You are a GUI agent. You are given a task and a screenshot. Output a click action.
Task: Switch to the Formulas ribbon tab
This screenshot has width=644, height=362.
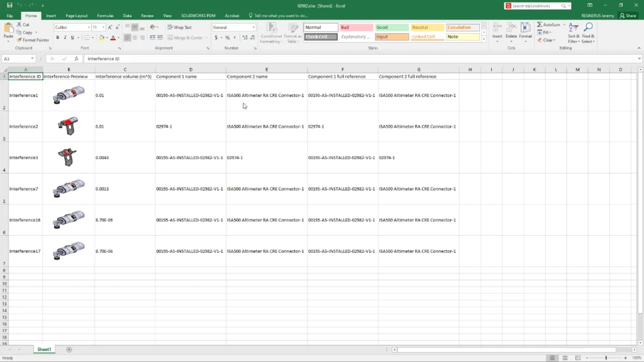(x=105, y=15)
